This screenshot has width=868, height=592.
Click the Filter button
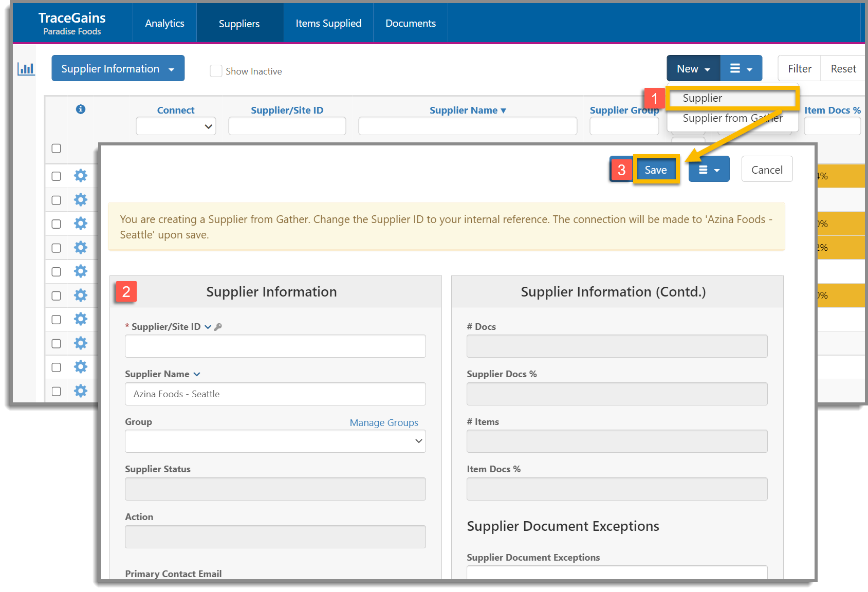click(x=800, y=68)
